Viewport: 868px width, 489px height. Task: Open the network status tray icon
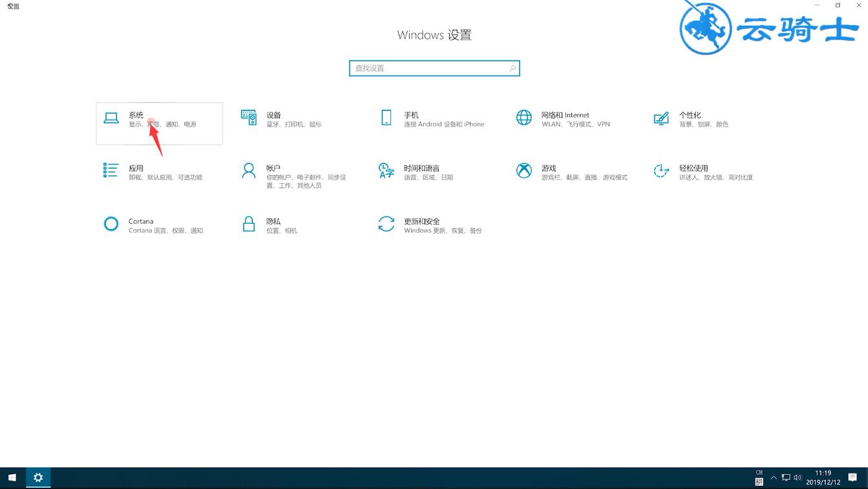pyautogui.click(x=786, y=478)
